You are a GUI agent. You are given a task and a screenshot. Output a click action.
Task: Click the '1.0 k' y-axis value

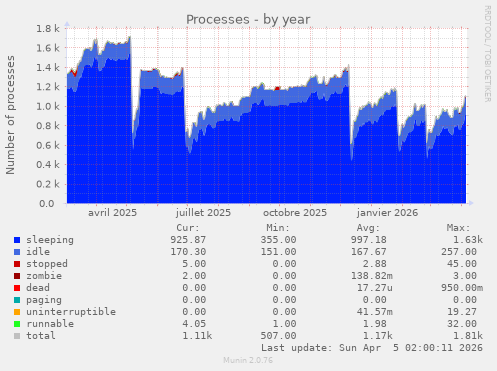48,107
